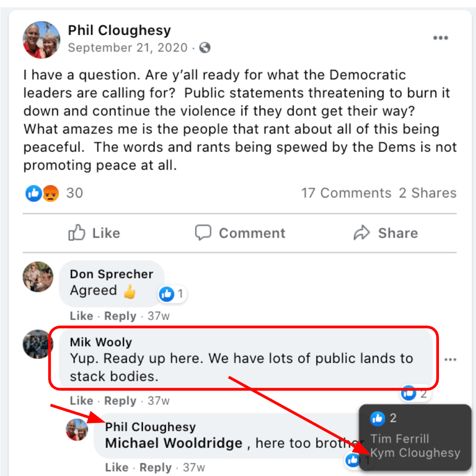Click the globe public privacy icon
This screenshot has height=476, width=476.
[205, 48]
